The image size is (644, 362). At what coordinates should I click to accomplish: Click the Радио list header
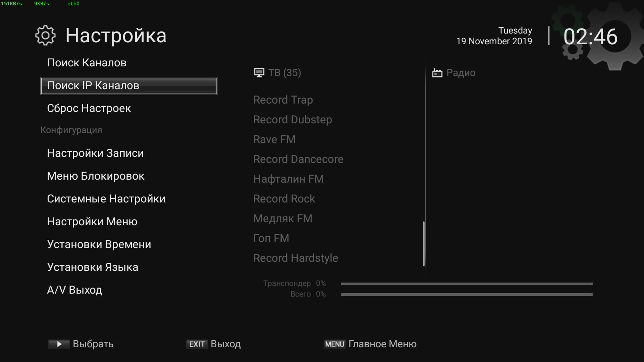pyautogui.click(x=461, y=73)
